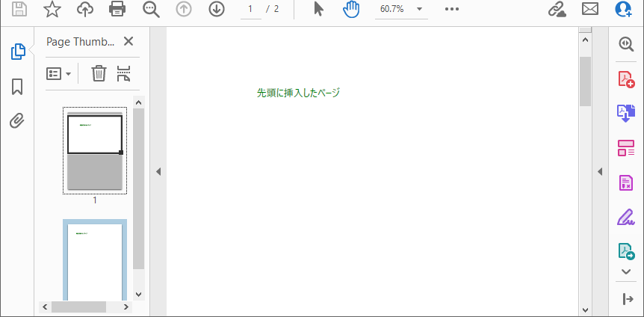Activate the Hand pan tool
Viewport: 644px width, 317px height.
(x=351, y=9)
